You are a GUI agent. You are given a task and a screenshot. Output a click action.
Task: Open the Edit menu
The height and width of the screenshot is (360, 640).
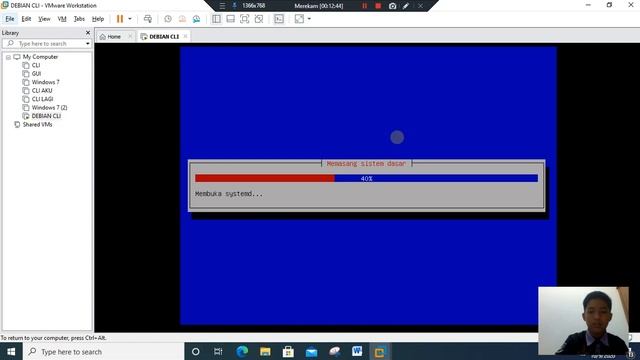(26, 19)
